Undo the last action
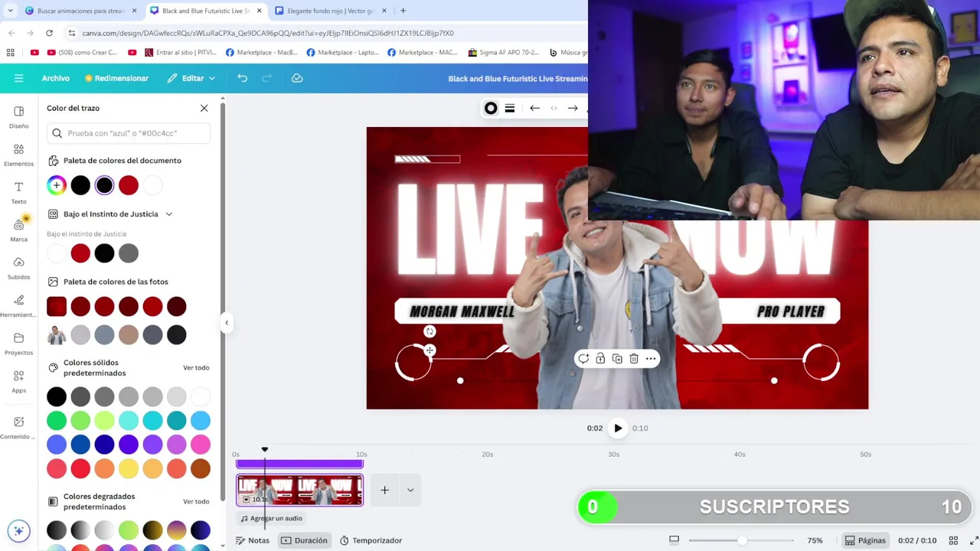The image size is (980, 551). (x=242, y=78)
